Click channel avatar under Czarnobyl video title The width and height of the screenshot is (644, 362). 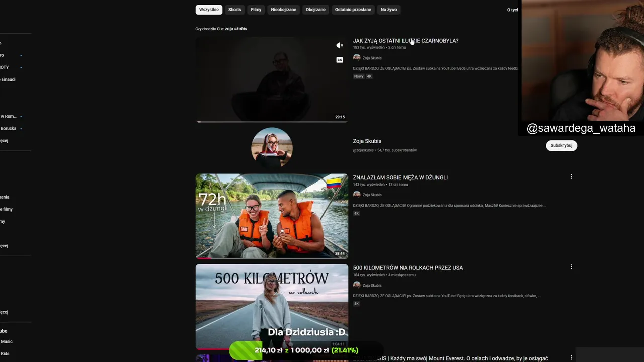point(357,58)
